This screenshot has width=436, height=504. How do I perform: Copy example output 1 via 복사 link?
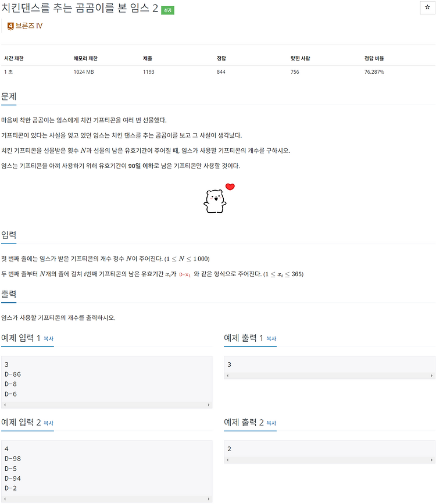271,339
